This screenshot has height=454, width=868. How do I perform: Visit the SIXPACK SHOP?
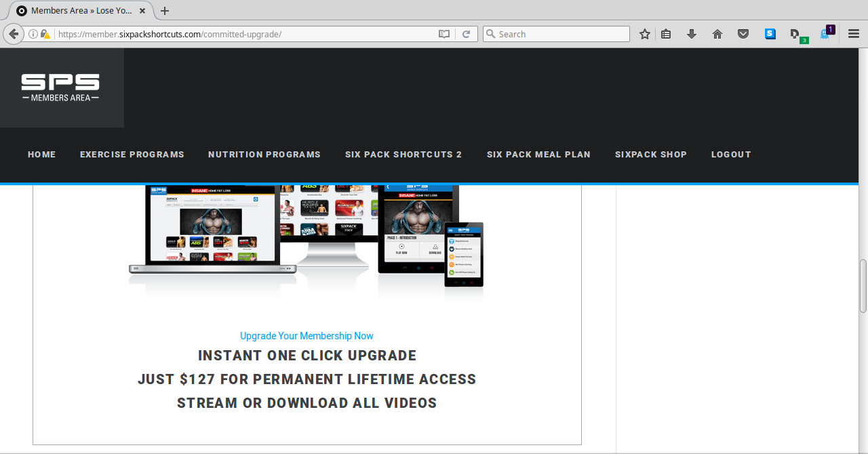pos(651,155)
